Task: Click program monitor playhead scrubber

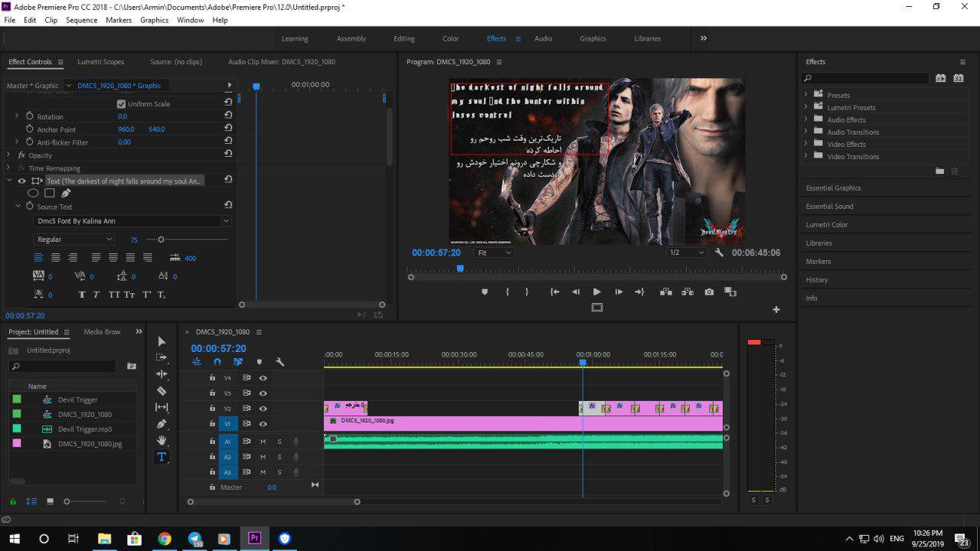Action: 460,268
